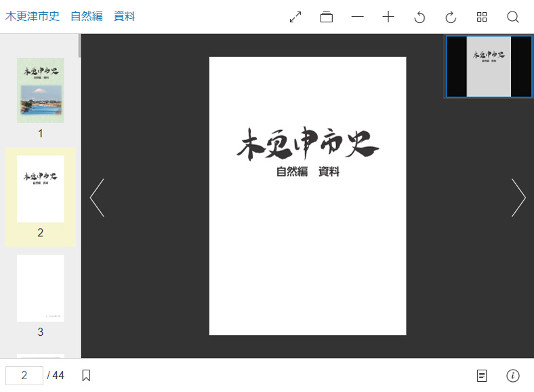
Task: Open the thumbnail grid view icon
Action: (482, 17)
